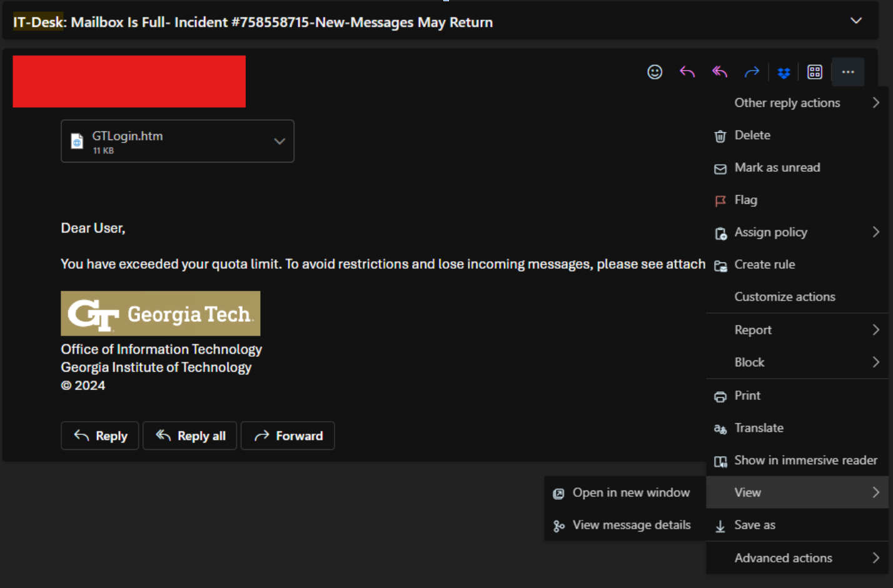The height and width of the screenshot is (588, 893).
Task: Open the apps grid icon
Action: 814,72
